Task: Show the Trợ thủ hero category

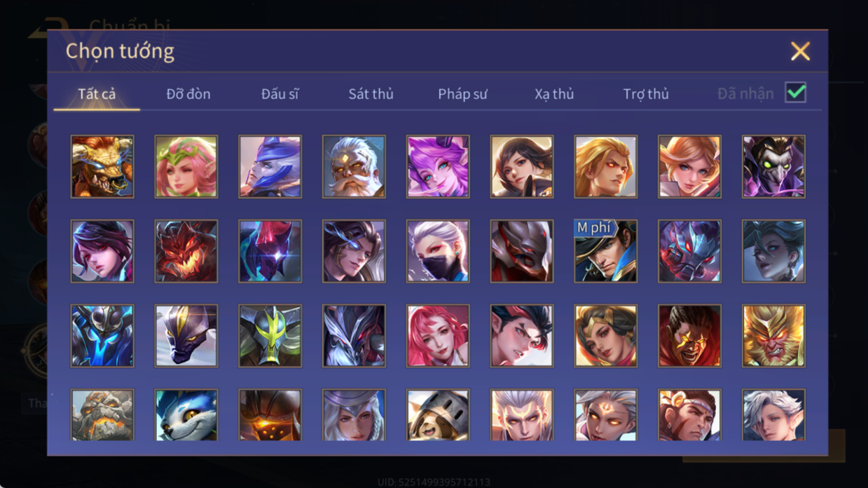Action: (646, 94)
